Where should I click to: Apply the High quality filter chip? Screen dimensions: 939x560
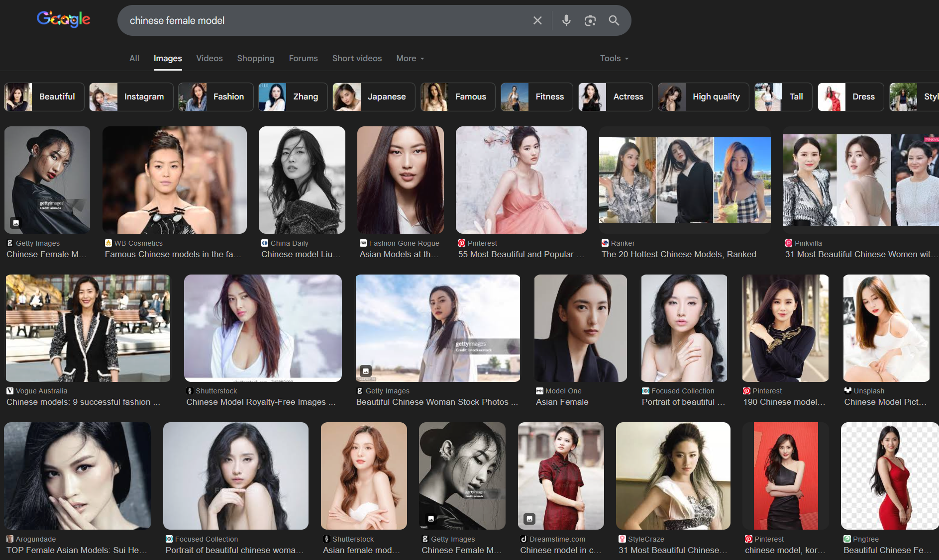(704, 97)
